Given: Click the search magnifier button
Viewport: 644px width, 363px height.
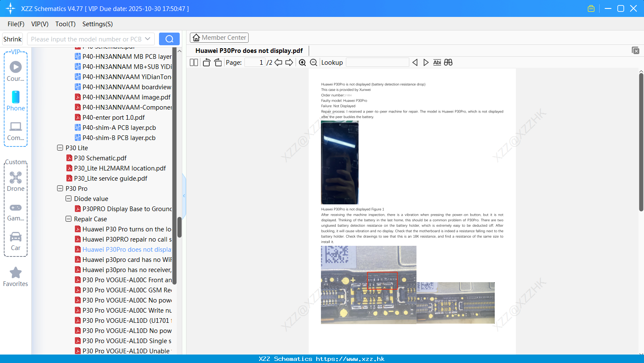Looking at the screenshot, I should (169, 39).
